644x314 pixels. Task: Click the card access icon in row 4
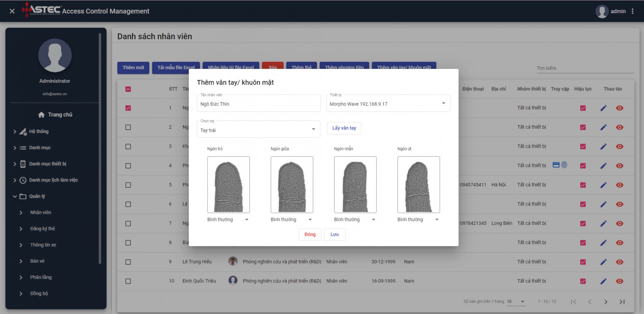pos(556,165)
